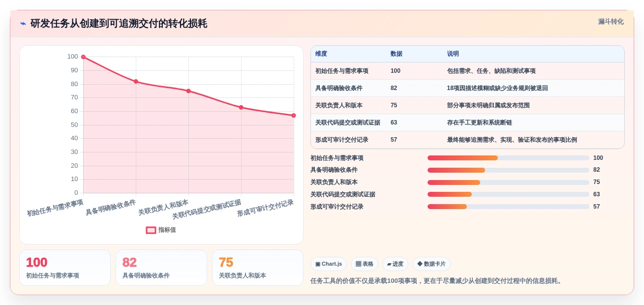
Task: Click the Chart.js tag chip
Action: 329,264
